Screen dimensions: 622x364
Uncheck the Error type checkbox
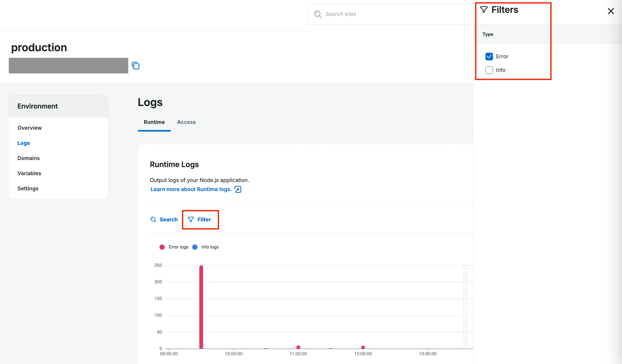tap(489, 56)
